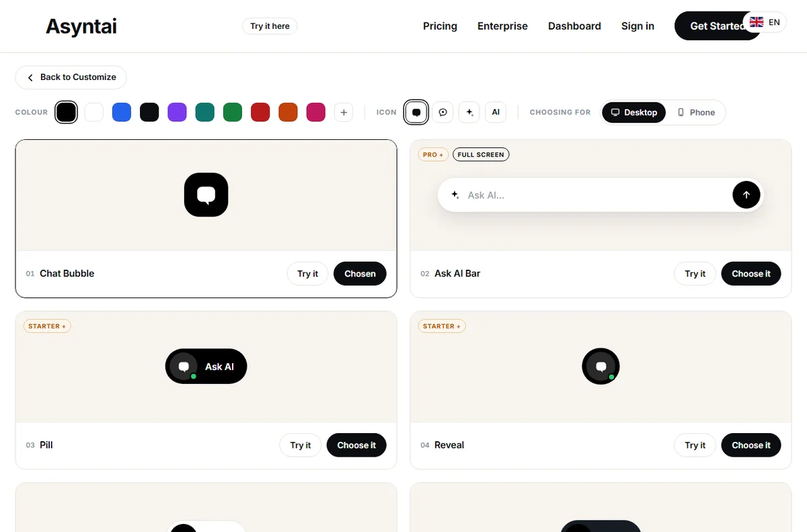Click the Get Started button
Screen dimensions: 807x532
tap(717, 26)
